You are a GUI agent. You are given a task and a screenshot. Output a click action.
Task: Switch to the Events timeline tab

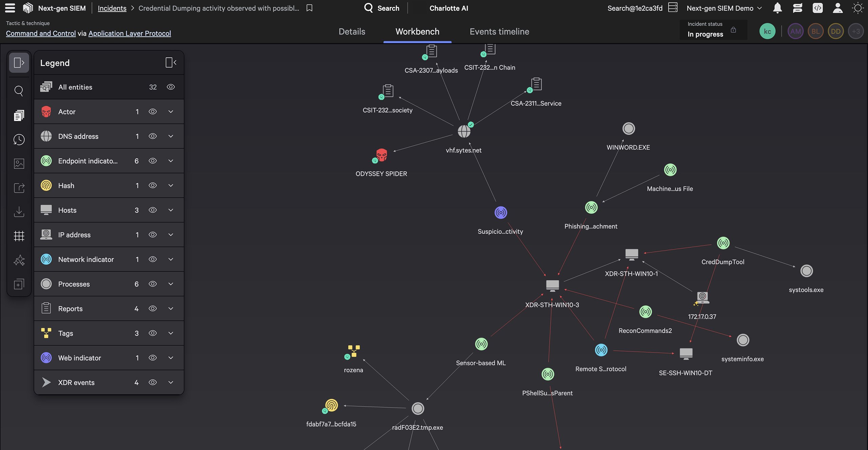(x=499, y=31)
